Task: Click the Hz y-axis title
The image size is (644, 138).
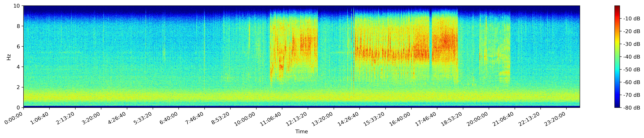Action: pyautogui.click(x=9, y=57)
